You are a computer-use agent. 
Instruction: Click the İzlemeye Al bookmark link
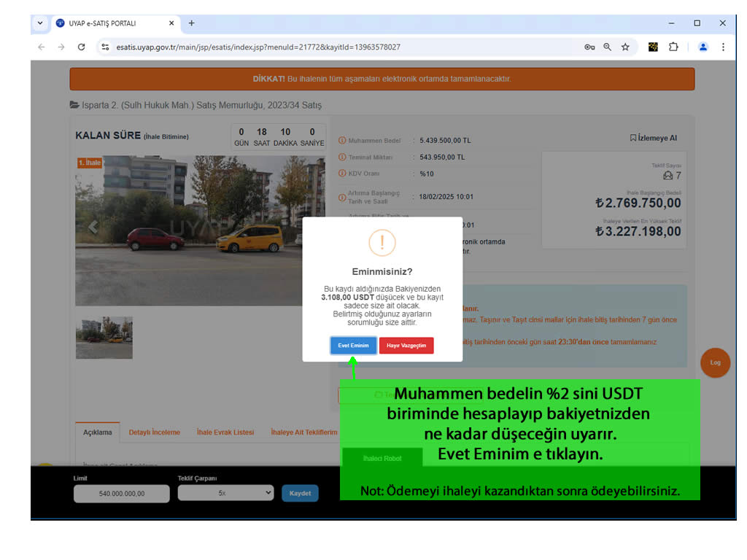point(653,138)
